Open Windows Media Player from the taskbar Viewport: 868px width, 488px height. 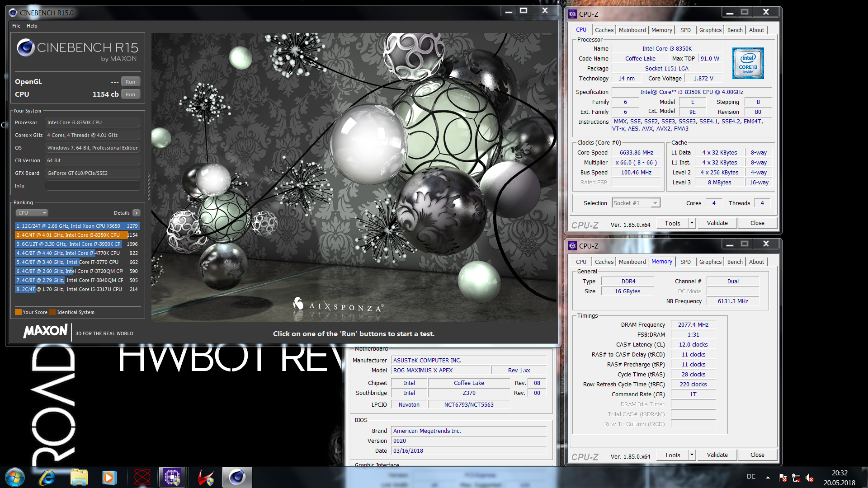click(x=109, y=477)
